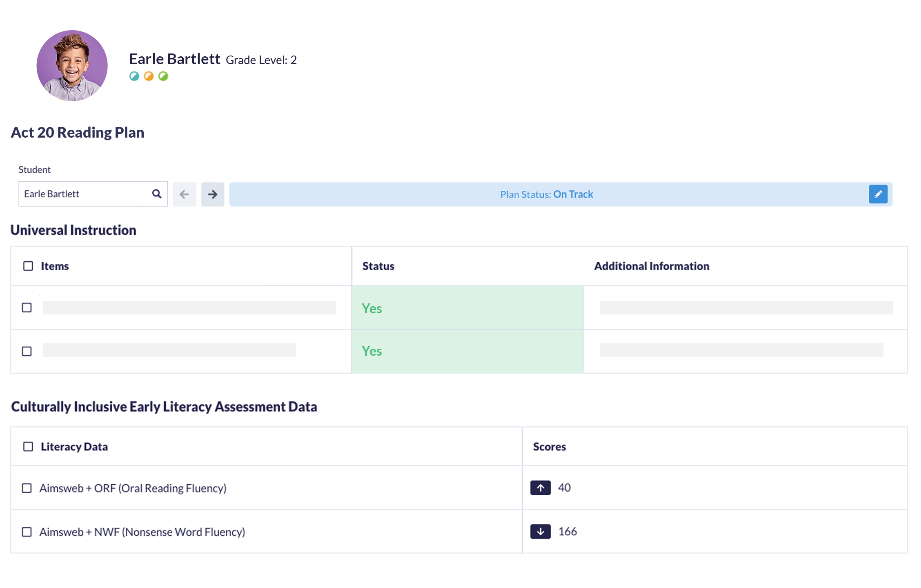Click the down arrow beside score 166
Viewport: 921px width, 588px height.
pyautogui.click(x=540, y=531)
